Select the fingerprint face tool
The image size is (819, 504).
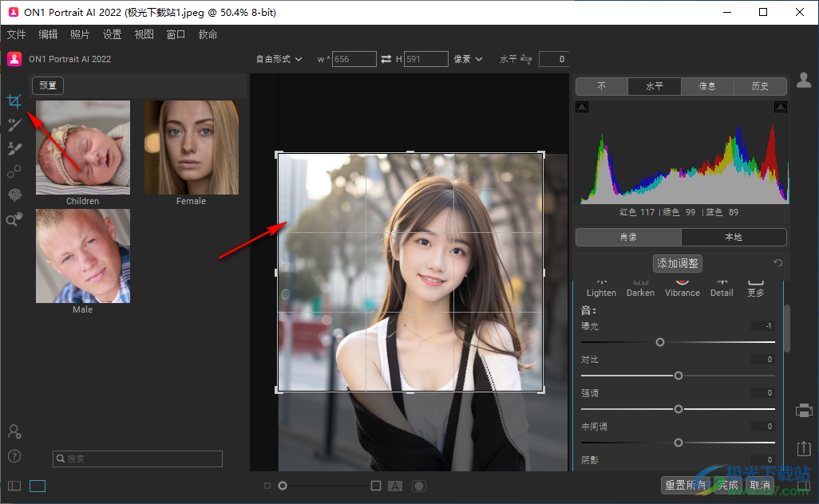[x=14, y=195]
